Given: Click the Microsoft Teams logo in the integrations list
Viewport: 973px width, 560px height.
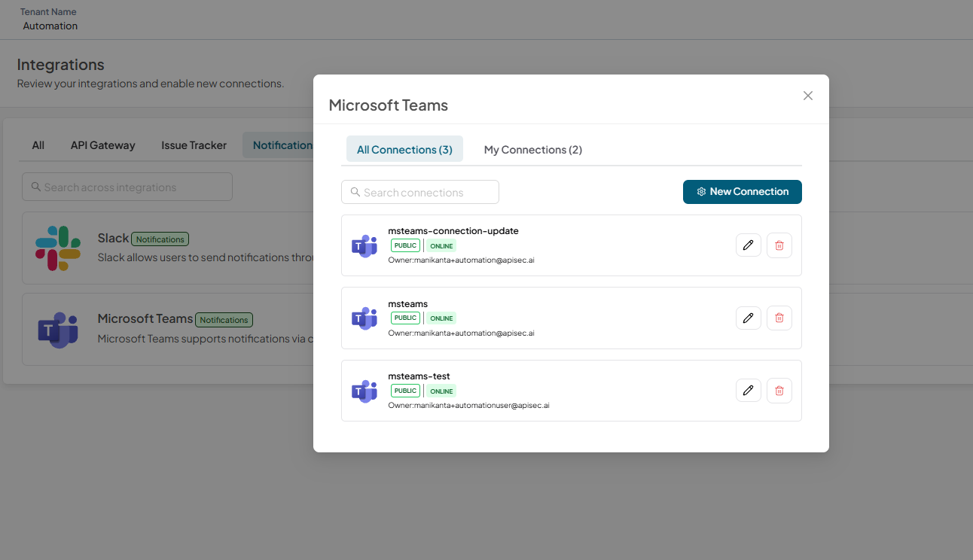Looking at the screenshot, I should point(58,330).
